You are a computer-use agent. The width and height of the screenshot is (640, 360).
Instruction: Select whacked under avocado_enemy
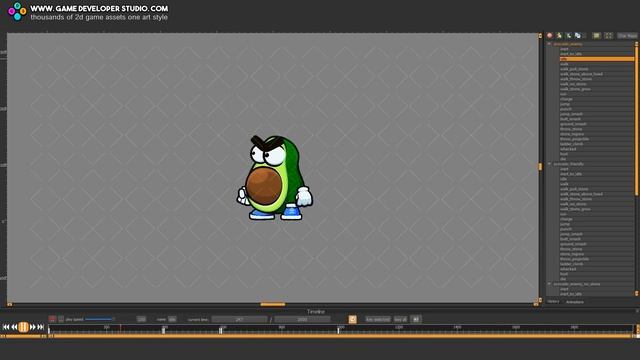pyautogui.click(x=597, y=149)
